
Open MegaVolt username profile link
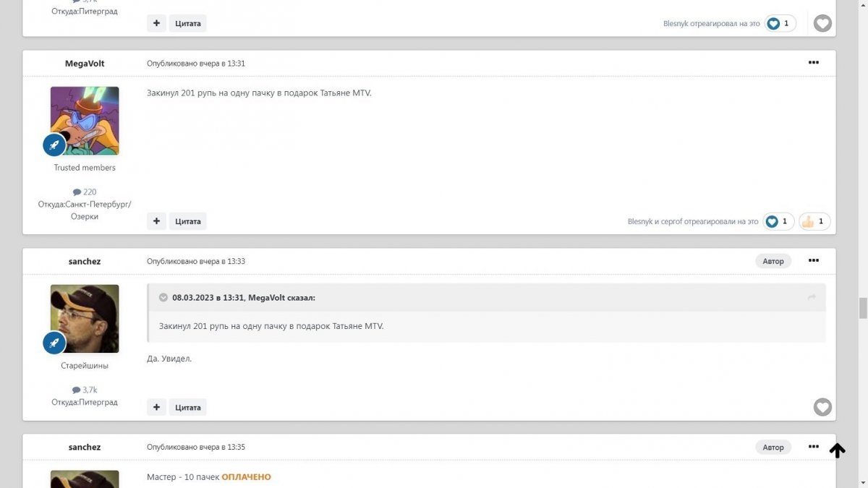85,64
